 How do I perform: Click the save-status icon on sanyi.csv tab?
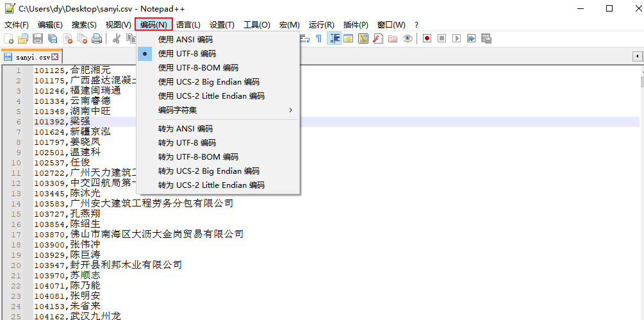(8, 57)
